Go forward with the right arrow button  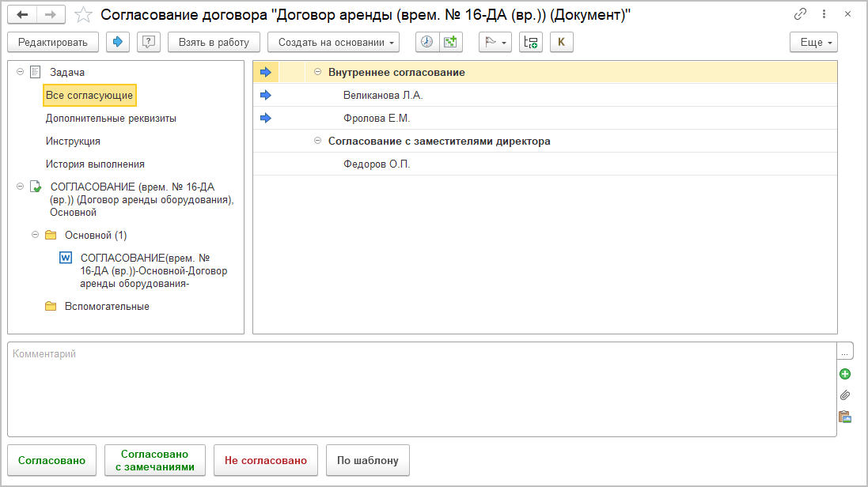tap(51, 14)
